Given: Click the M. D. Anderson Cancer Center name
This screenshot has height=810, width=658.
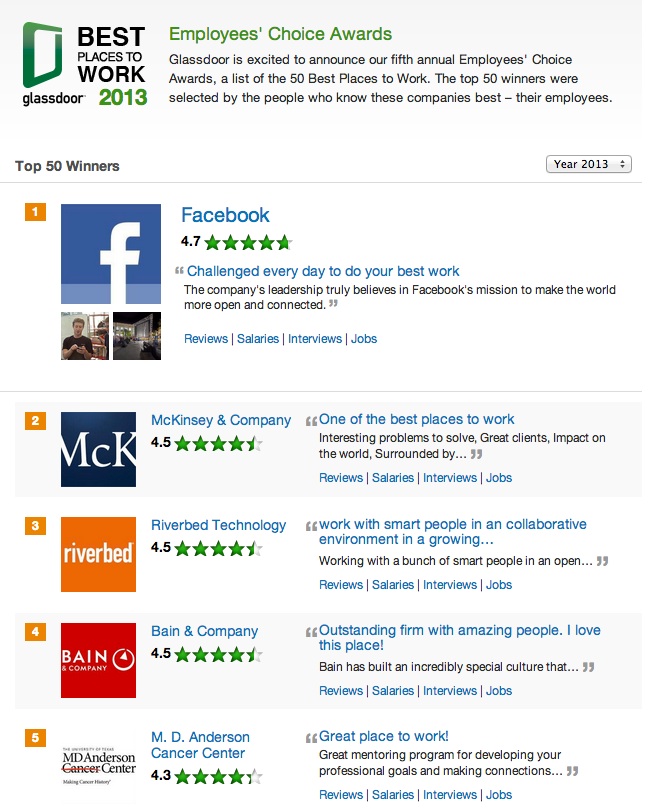Looking at the screenshot, I should click(x=200, y=745).
